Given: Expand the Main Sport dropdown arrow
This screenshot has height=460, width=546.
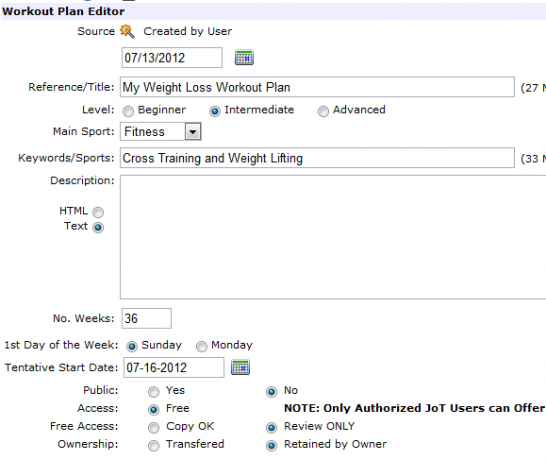Looking at the screenshot, I should coord(193,132).
